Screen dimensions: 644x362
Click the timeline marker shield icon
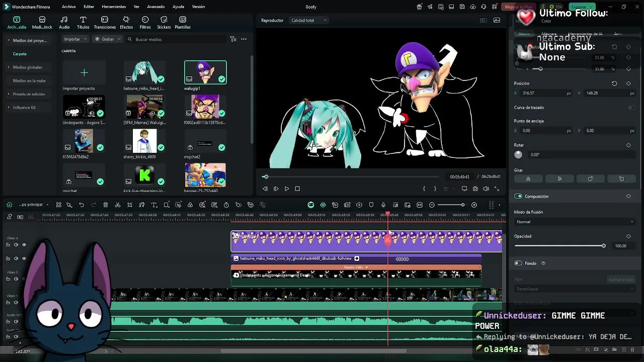pyautogui.click(x=371, y=205)
